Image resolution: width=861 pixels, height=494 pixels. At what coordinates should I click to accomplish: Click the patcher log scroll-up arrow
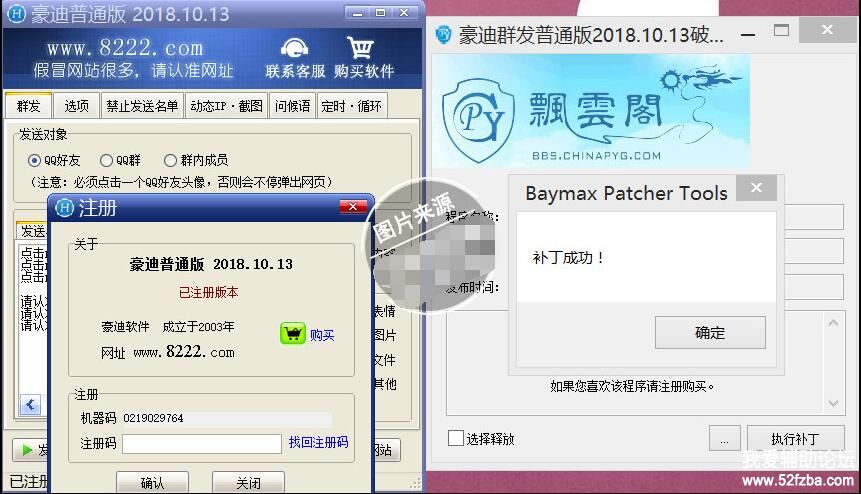[x=833, y=323]
